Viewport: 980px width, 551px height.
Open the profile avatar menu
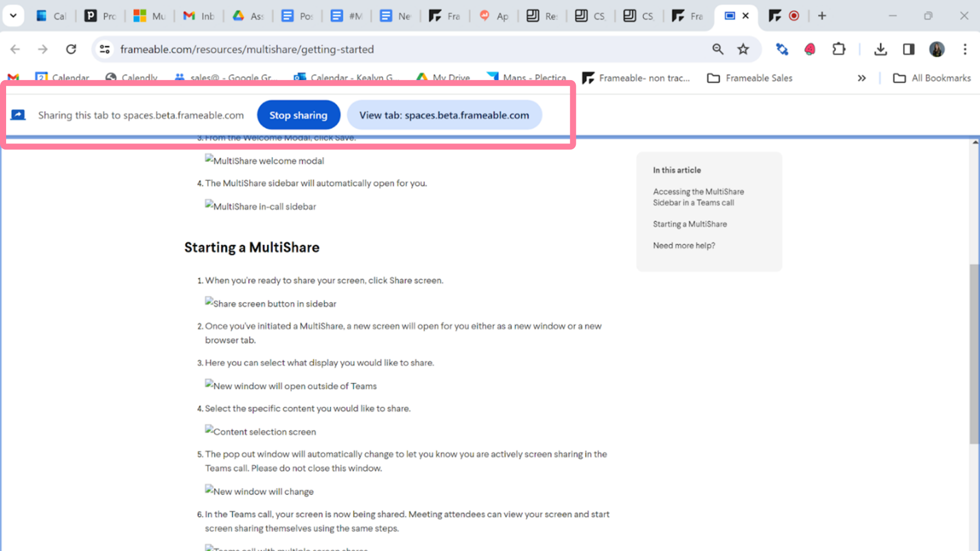tap(937, 49)
